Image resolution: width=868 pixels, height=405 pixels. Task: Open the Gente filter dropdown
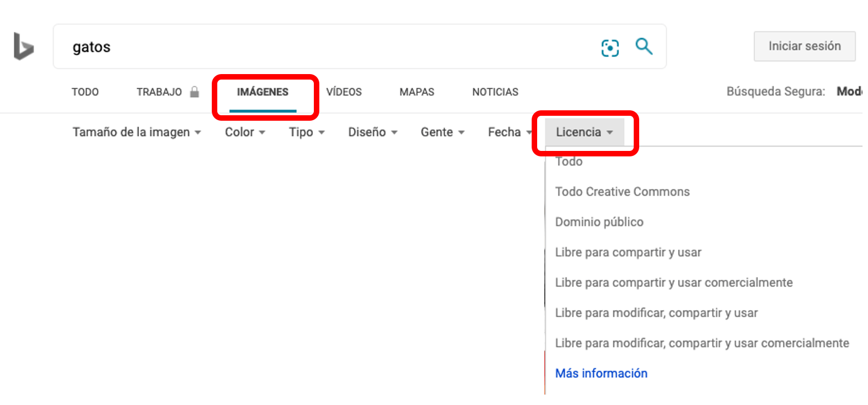tap(442, 132)
